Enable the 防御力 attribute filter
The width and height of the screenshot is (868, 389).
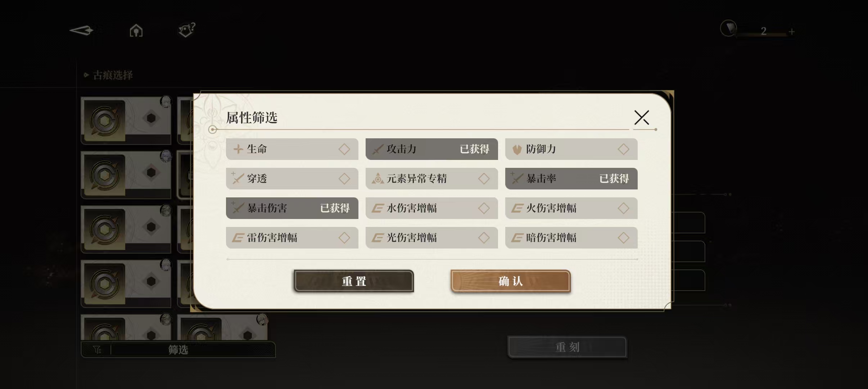[x=571, y=149]
